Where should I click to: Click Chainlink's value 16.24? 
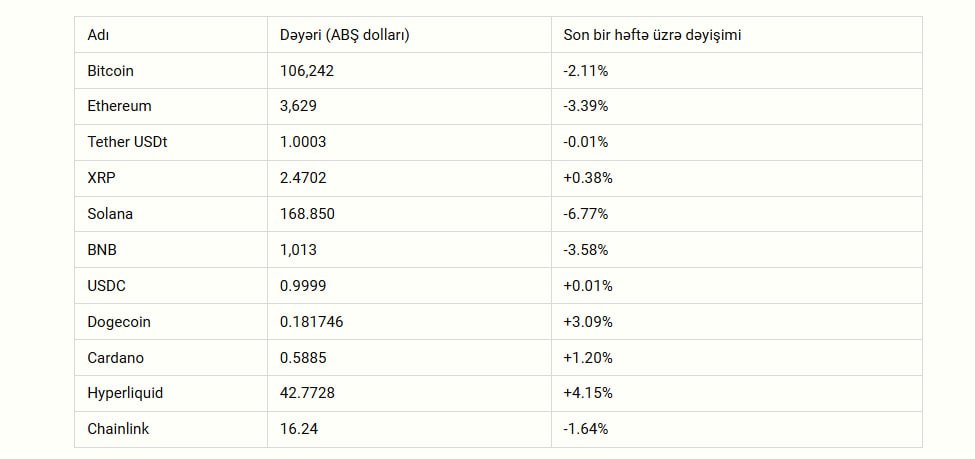[299, 429]
